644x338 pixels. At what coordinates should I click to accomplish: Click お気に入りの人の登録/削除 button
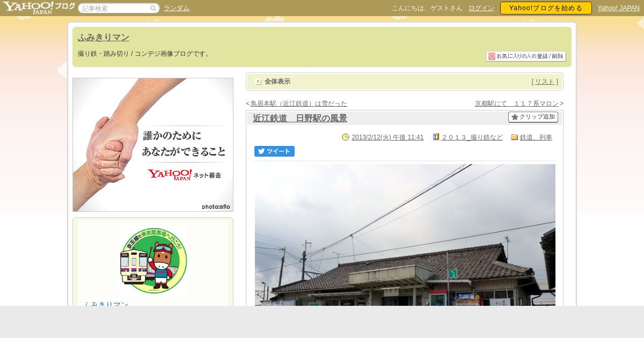click(526, 56)
